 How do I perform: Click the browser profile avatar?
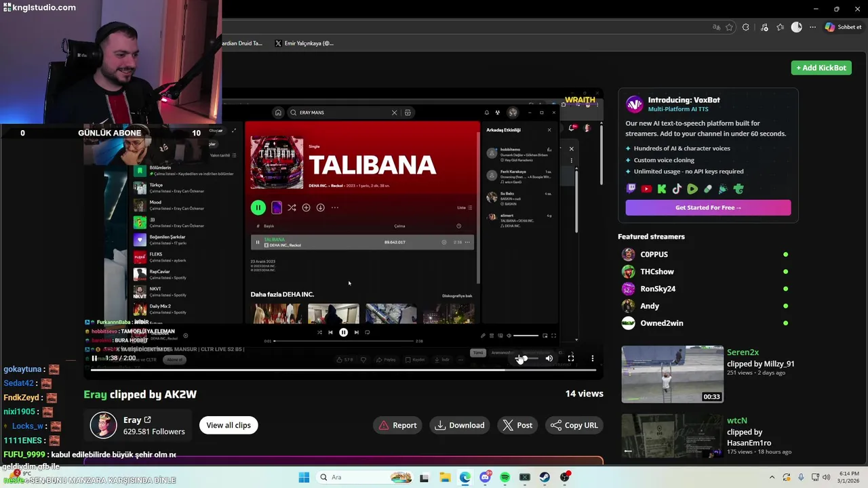(x=797, y=27)
